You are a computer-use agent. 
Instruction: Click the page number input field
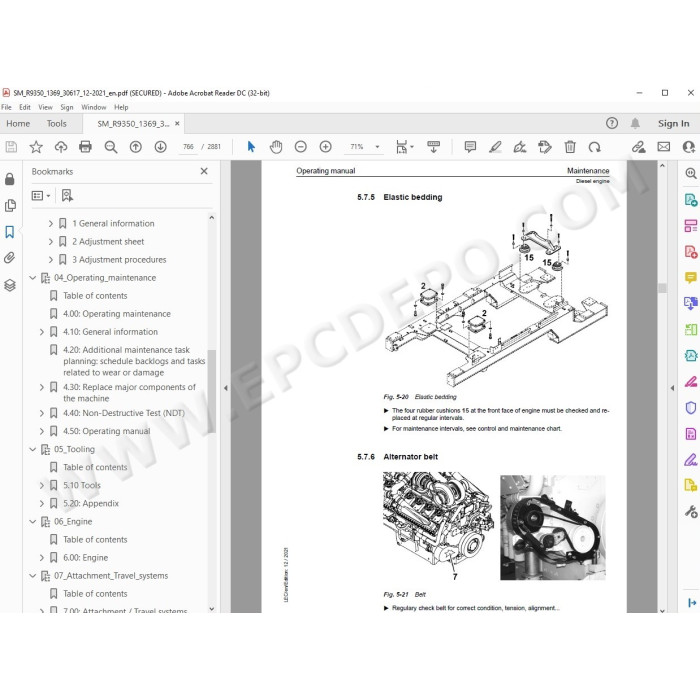188,146
